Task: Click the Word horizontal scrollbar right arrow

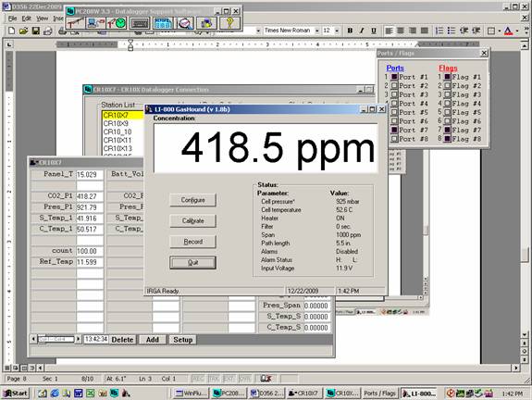Action: [516, 368]
